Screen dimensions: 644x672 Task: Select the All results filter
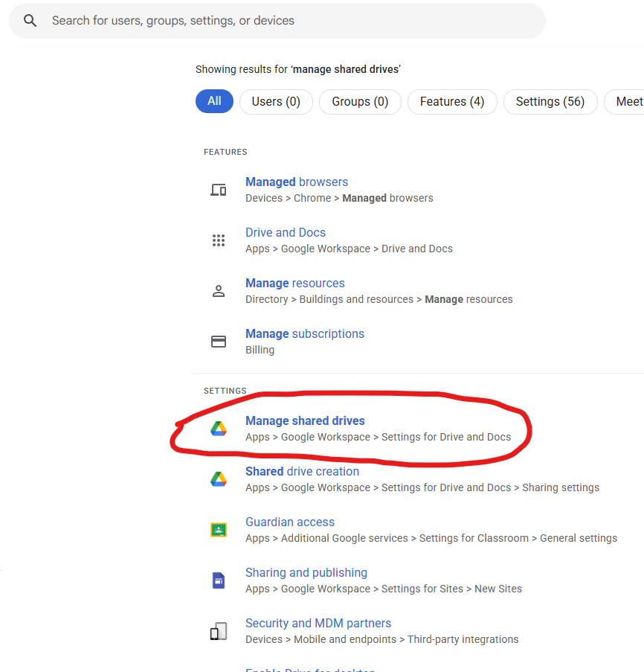[214, 101]
